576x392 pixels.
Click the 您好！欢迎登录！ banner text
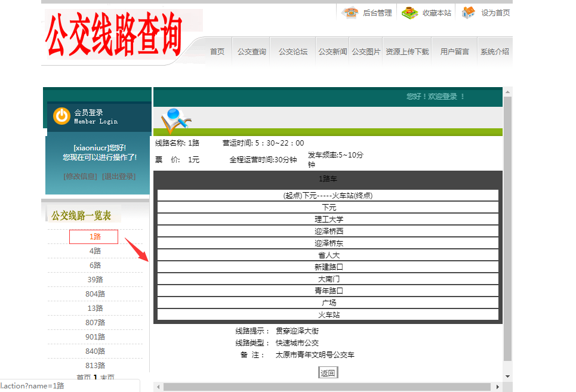click(436, 97)
